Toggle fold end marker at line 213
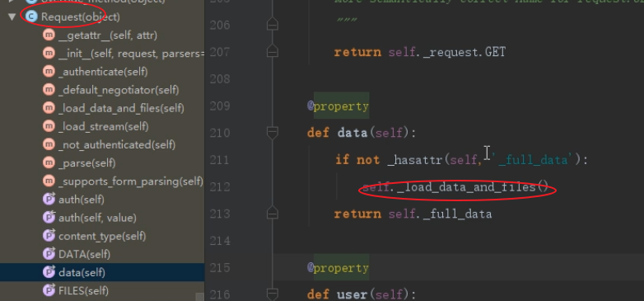The height and width of the screenshot is (301, 644). pos(272,214)
